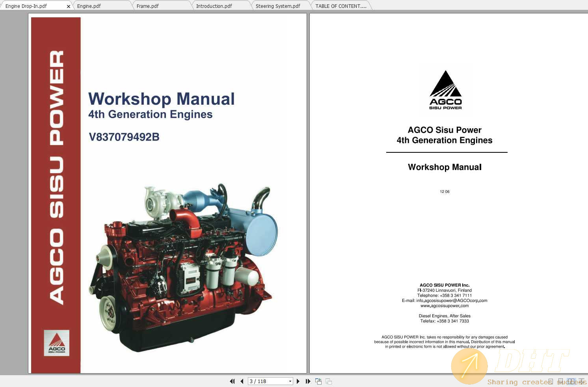Click the 'Workshop Manual' heading on right page
The height and width of the screenshot is (387, 588).
coord(445,167)
